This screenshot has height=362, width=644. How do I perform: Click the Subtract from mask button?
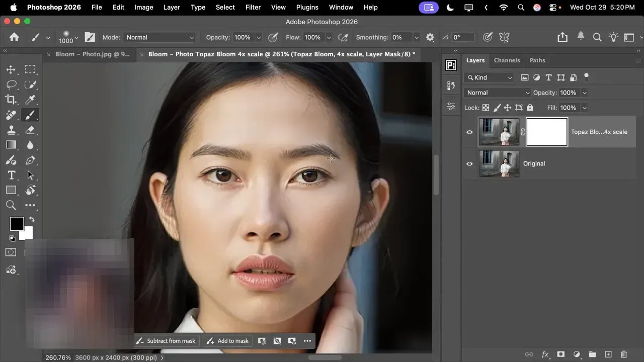(166, 341)
